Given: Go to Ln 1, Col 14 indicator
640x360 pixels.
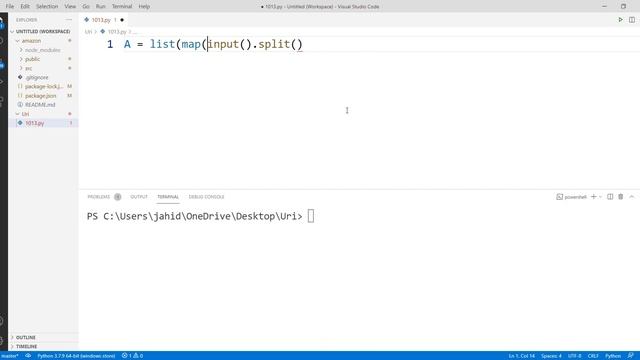Looking at the screenshot, I should click(x=522, y=356).
